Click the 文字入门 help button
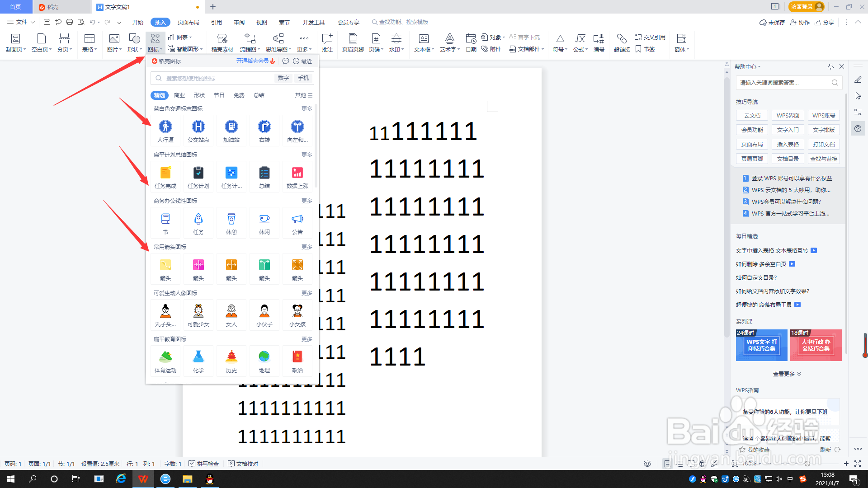 click(788, 130)
